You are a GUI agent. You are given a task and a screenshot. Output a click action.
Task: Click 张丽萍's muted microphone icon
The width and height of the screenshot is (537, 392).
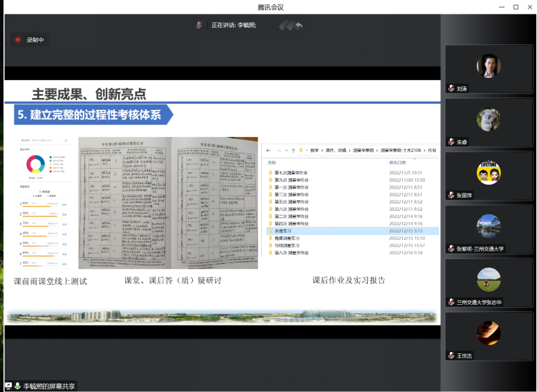pyautogui.click(x=451, y=195)
